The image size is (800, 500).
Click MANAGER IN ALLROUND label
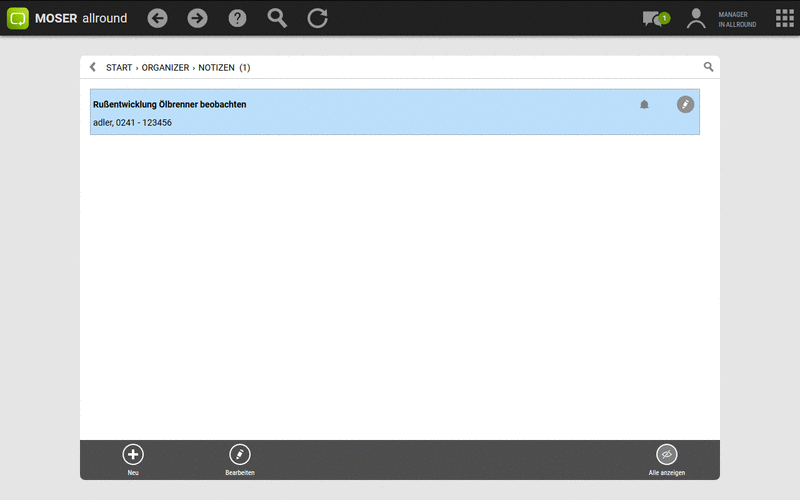point(737,19)
